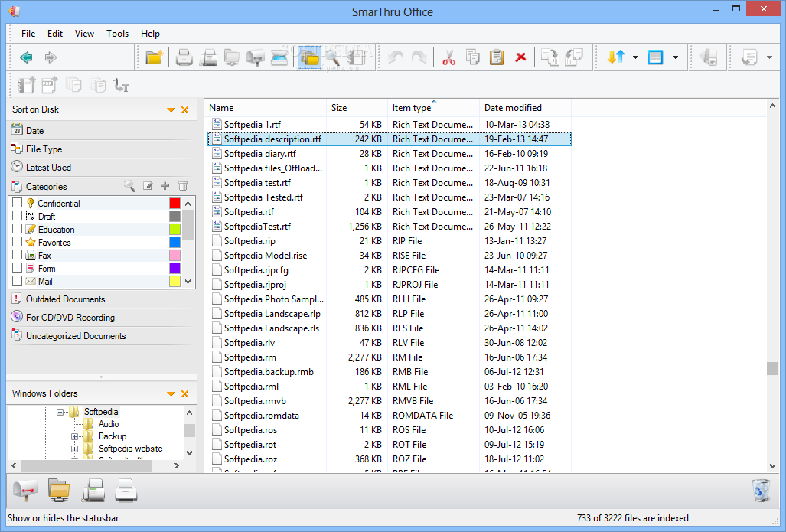Open the sort order dropdown arrow
786x532 pixels.
[636, 57]
